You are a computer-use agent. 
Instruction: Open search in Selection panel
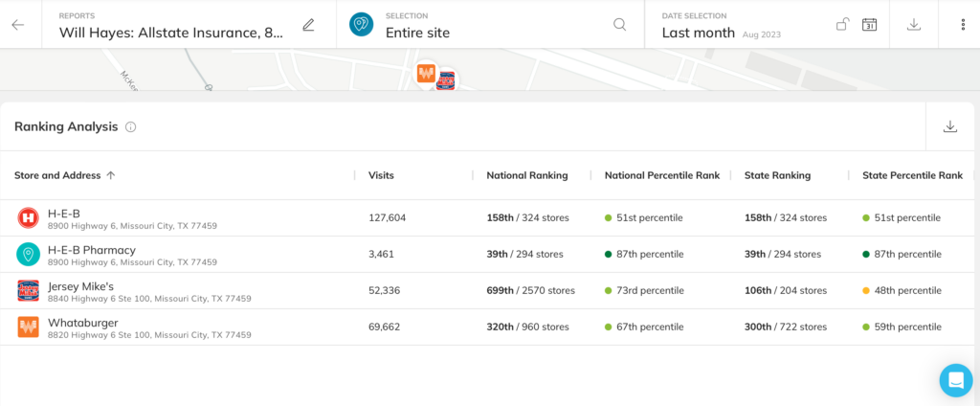tap(619, 24)
